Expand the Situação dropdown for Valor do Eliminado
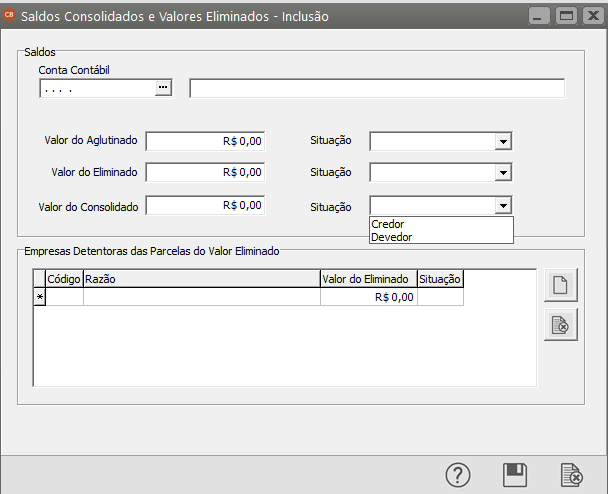This screenshot has width=608, height=494. (503, 173)
